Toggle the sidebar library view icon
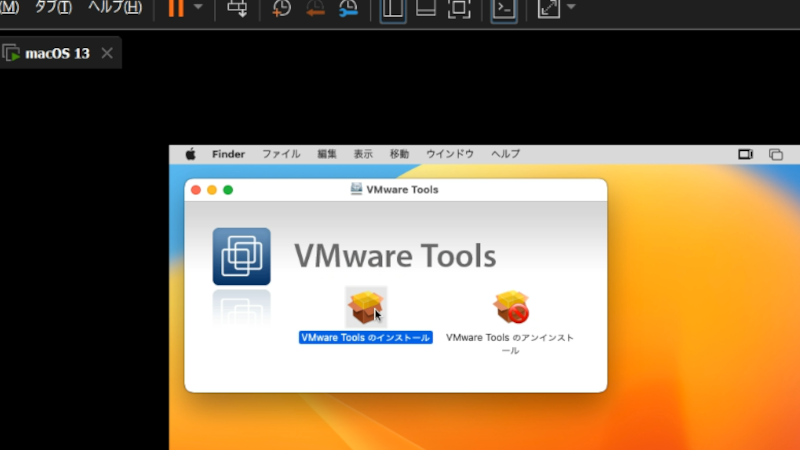Screen dimensions: 800x450 coord(393,9)
